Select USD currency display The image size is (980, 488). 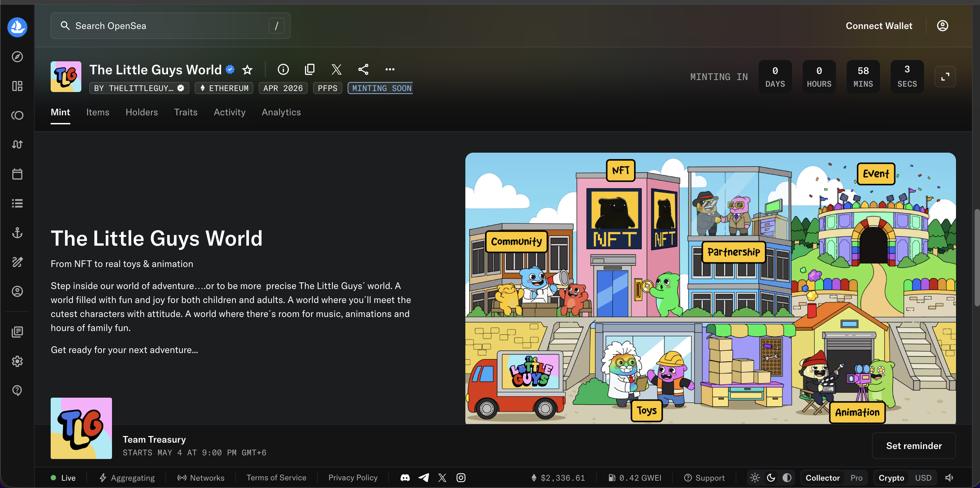tap(923, 478)
